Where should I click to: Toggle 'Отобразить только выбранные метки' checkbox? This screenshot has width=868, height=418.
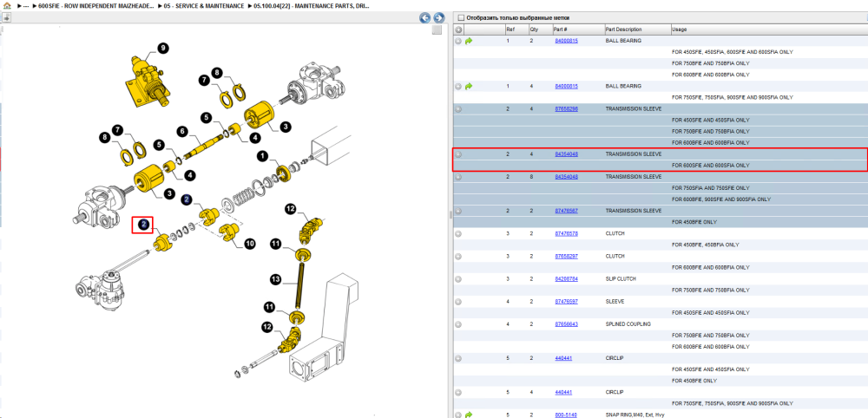point(461,17)
